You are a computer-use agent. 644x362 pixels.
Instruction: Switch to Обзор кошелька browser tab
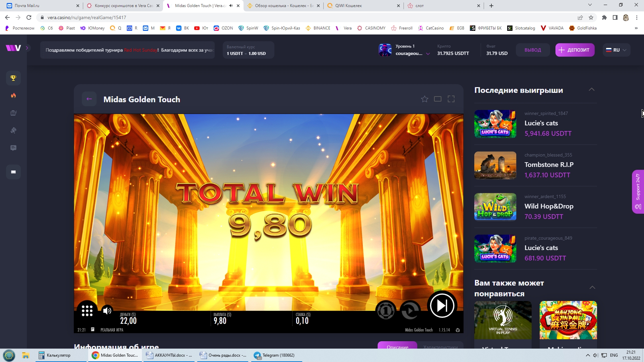tap(284, 6)
